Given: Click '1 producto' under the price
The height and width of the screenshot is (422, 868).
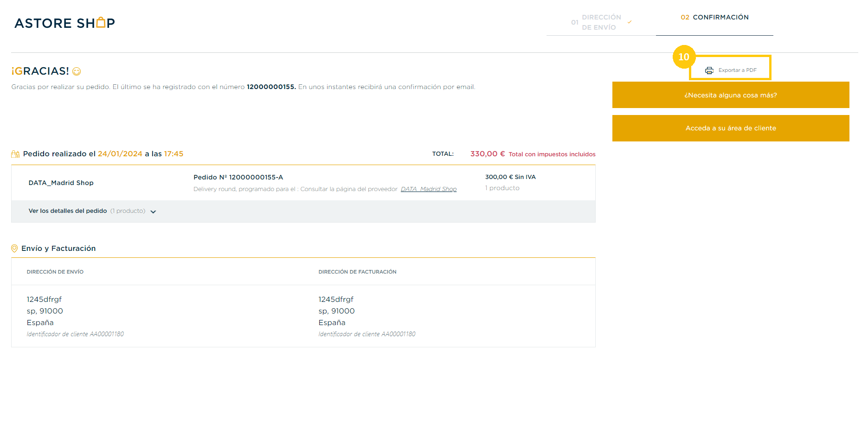Looking at the screenshot, I should (502, 188).
